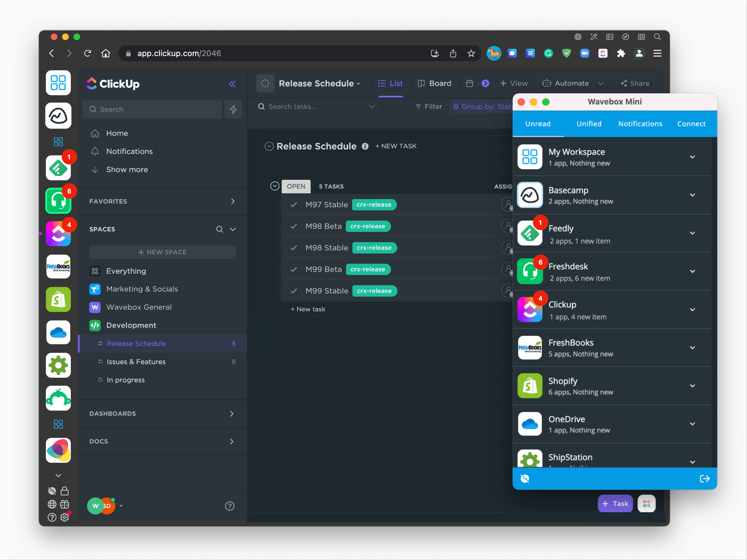Click the pop-out arrow in Wavebox Mini footer
Screen dimensions: 747x560
point(705,479)
